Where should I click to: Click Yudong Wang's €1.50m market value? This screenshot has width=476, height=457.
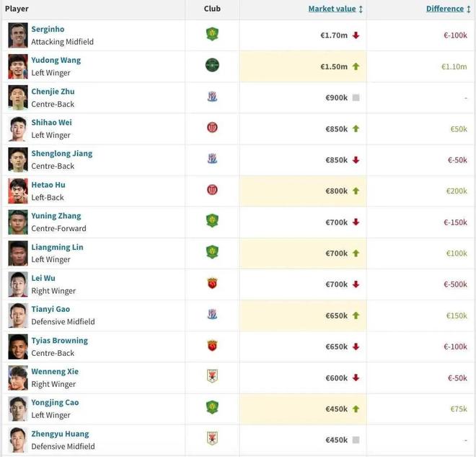(334, 66)
